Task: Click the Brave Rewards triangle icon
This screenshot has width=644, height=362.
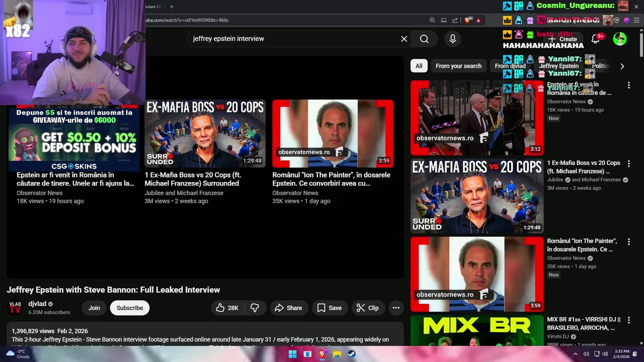Action: pos(478,20)
